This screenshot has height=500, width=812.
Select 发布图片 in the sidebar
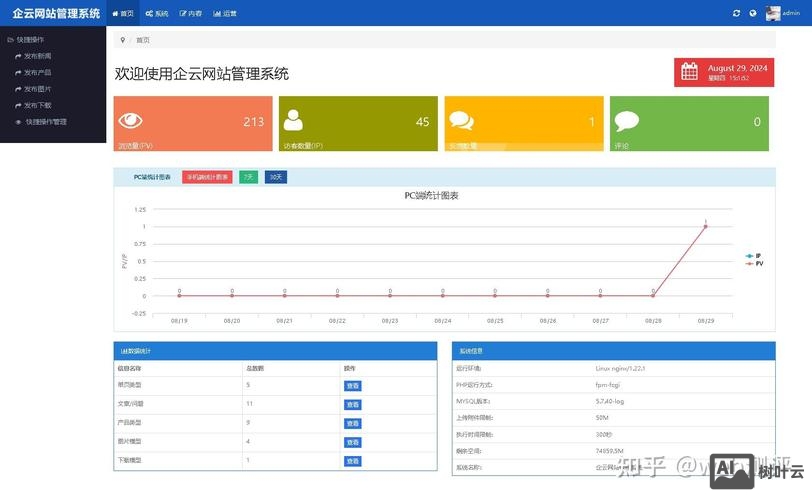pos(33,89)
